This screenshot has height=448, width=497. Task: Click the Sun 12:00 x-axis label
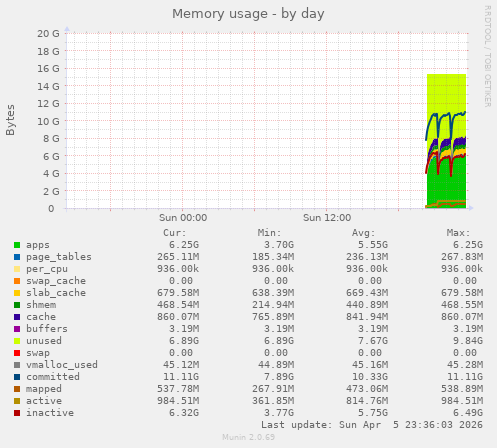(327, 218)
